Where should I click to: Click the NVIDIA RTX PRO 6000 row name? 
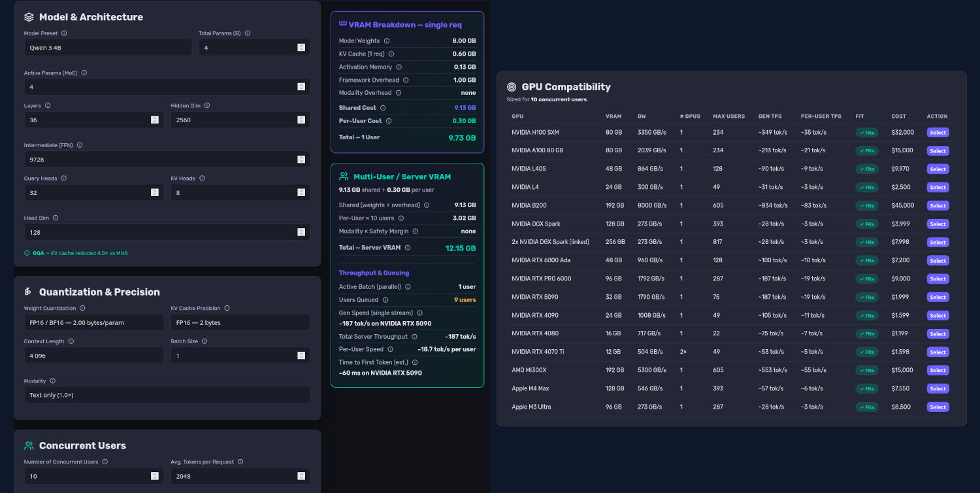(541, 279)
